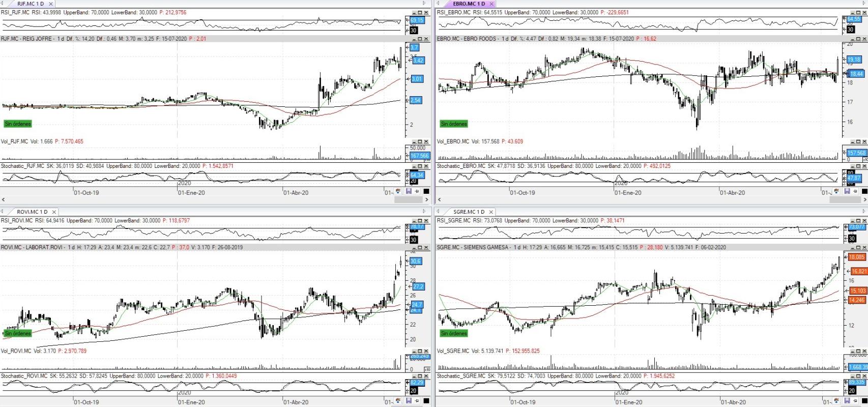
Task: Save the RJF.MC chart with the floppy icon
Action: [409, 191]
